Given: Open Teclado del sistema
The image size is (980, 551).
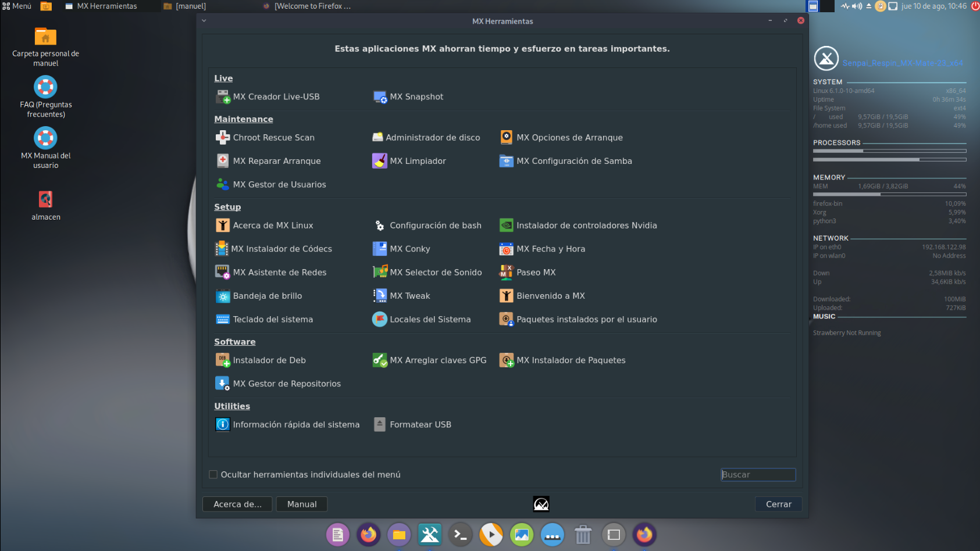Looking at the screenshot, I should [265, 320].
